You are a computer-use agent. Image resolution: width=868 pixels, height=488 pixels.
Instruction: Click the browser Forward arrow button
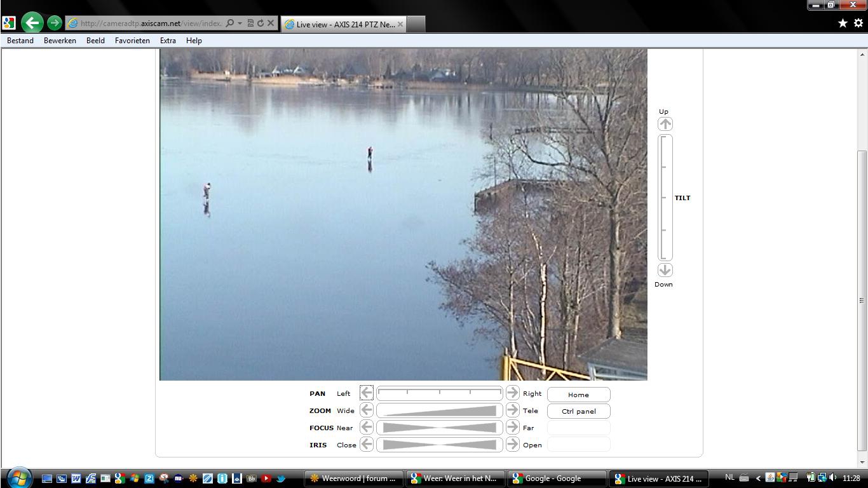click(55, 23)
